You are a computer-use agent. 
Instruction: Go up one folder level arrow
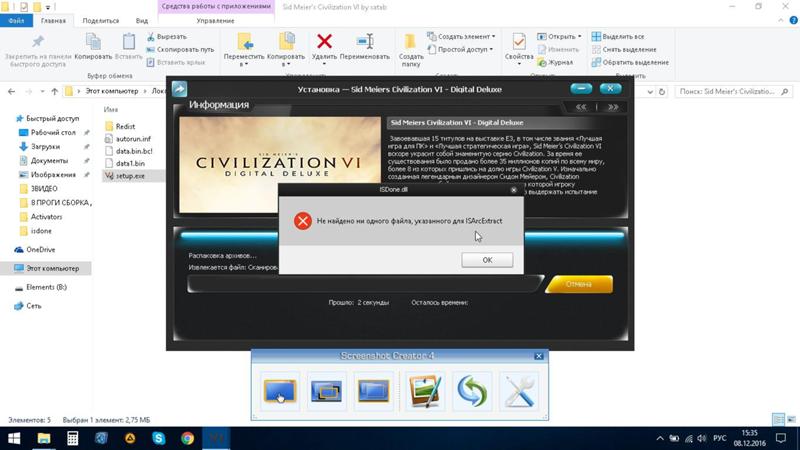pyautogui.click(x=55, y=91)
